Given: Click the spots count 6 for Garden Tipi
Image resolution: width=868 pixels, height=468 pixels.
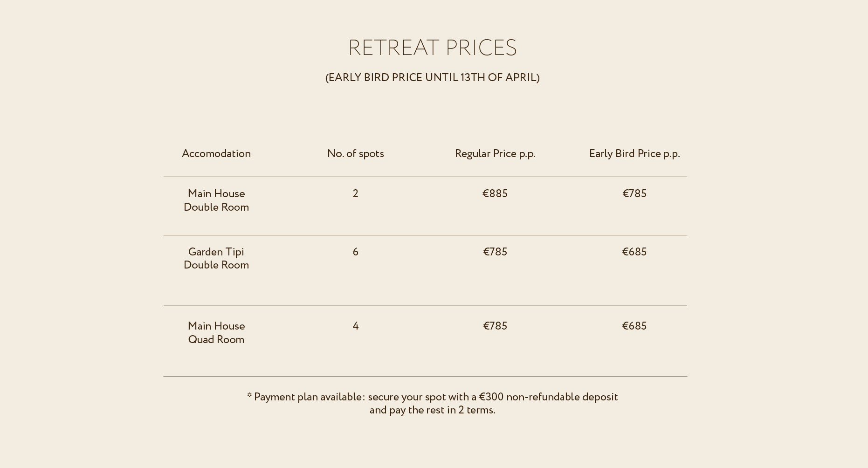Looking at the screenshot, I should pyautogui.click(x=356, y=252).
